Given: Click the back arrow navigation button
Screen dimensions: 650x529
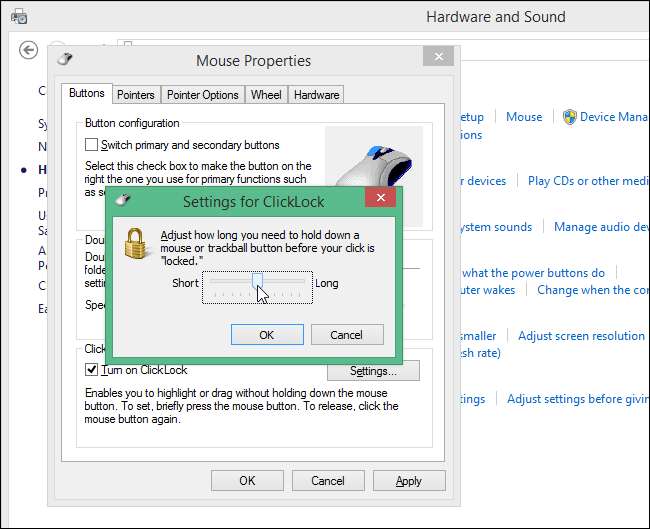Looking at the screenshot, I should [29, 50].
